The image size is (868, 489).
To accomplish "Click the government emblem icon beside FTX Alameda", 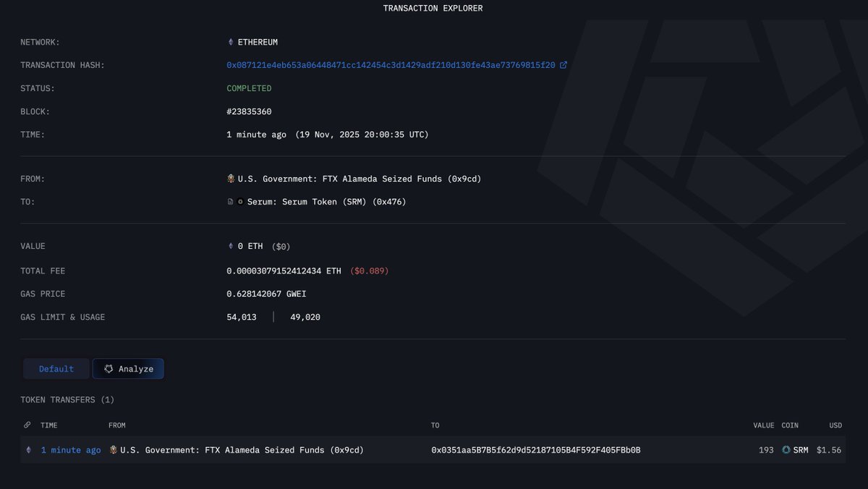I will pyautogui.click(x=230, y=178).
